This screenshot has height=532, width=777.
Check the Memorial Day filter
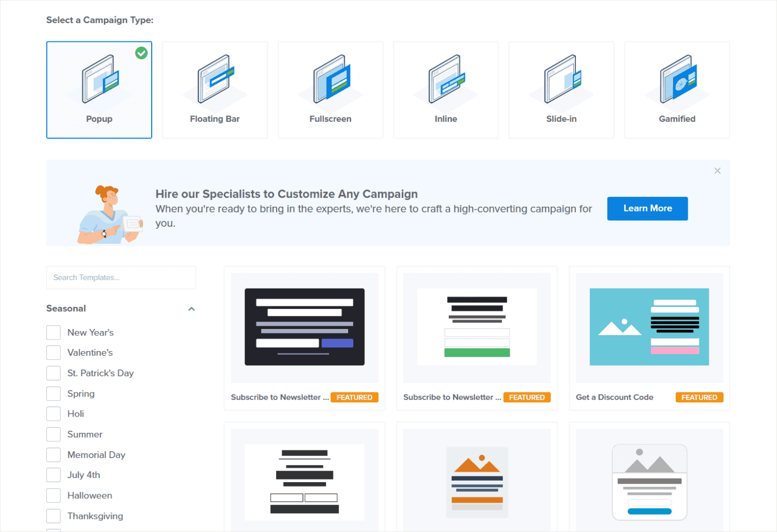pos(53,454)
